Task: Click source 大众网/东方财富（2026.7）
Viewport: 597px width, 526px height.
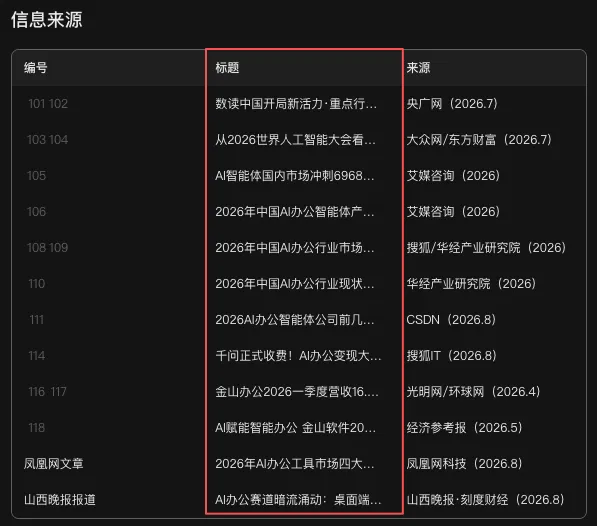Action: [x=479, y=140]
